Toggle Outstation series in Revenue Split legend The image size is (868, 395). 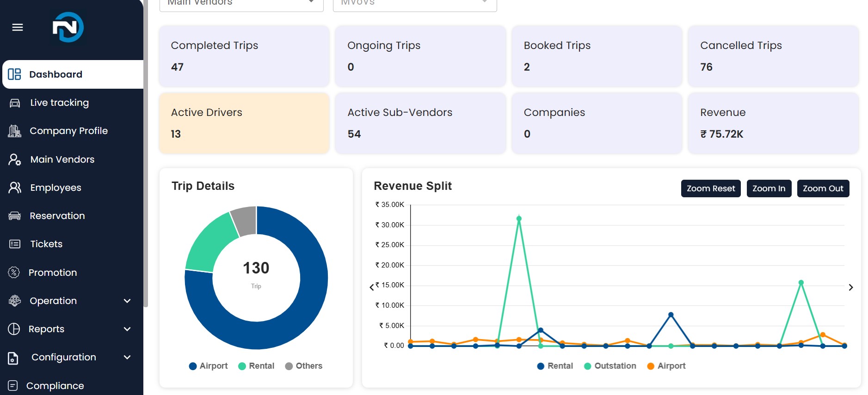610,366
